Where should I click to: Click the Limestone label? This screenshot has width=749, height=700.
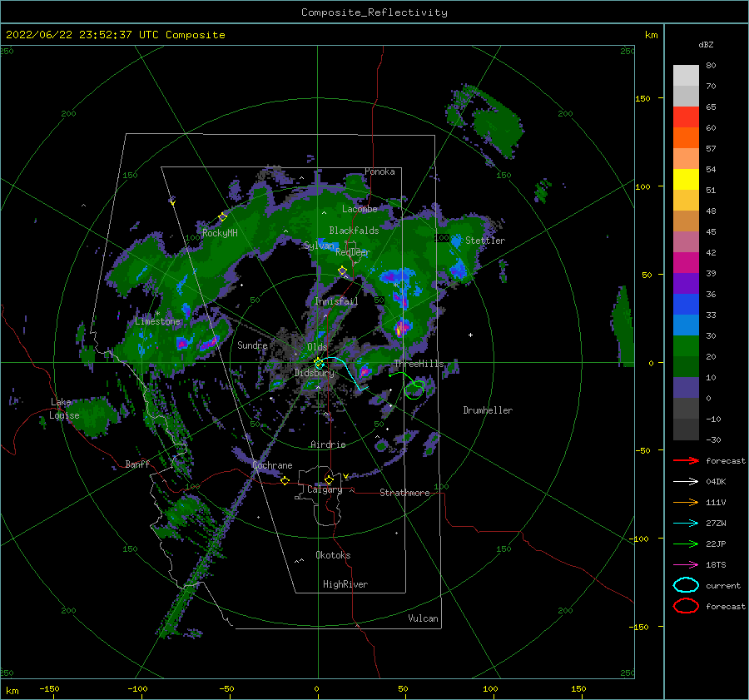coord(157,321)
